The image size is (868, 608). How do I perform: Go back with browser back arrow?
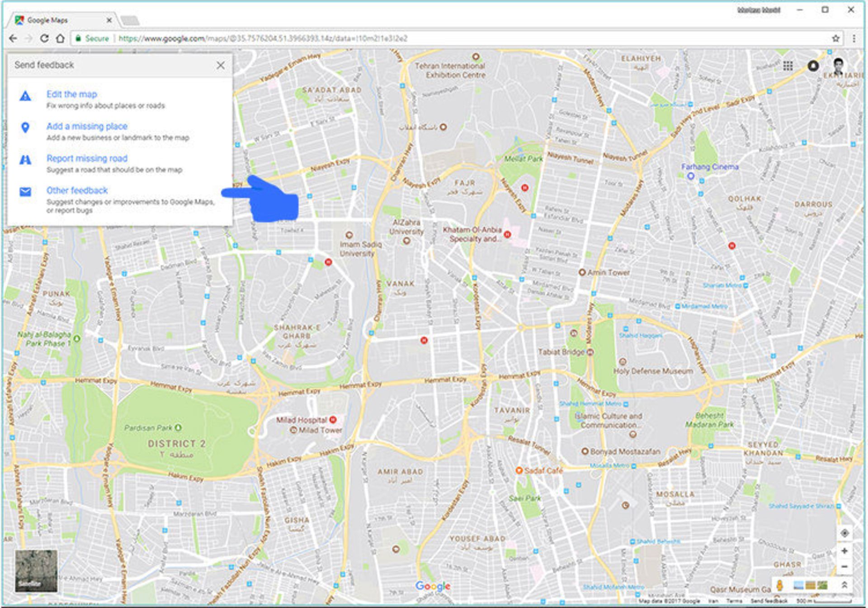(13, 38)
